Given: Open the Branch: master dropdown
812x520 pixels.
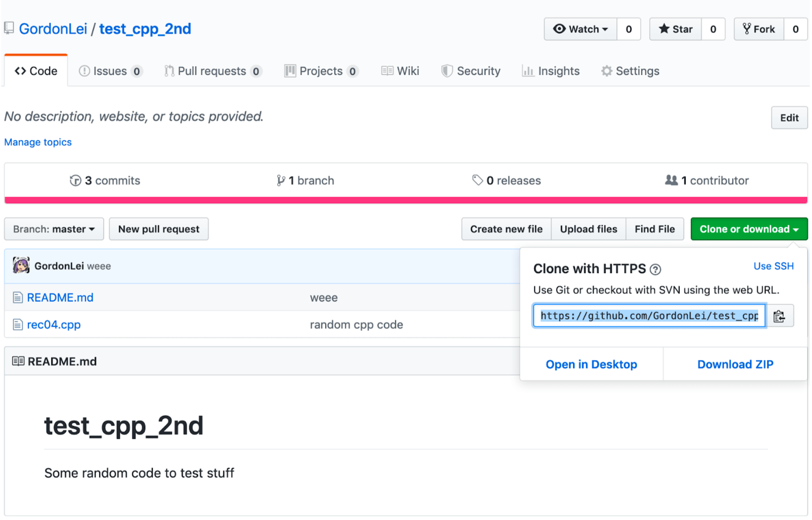Looking at the screenshot, I should tap(53, 229).
